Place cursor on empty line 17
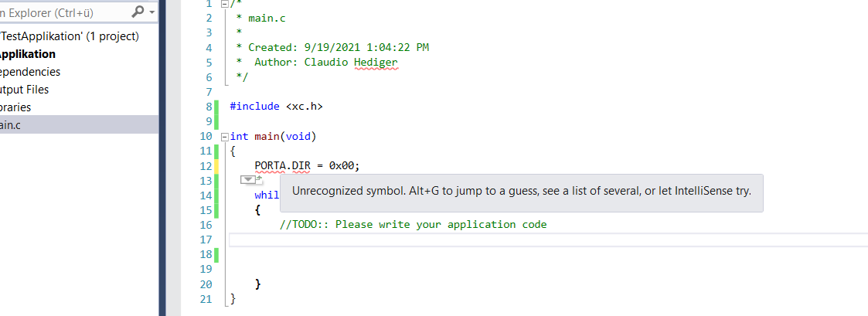 (x=548, y=240)
